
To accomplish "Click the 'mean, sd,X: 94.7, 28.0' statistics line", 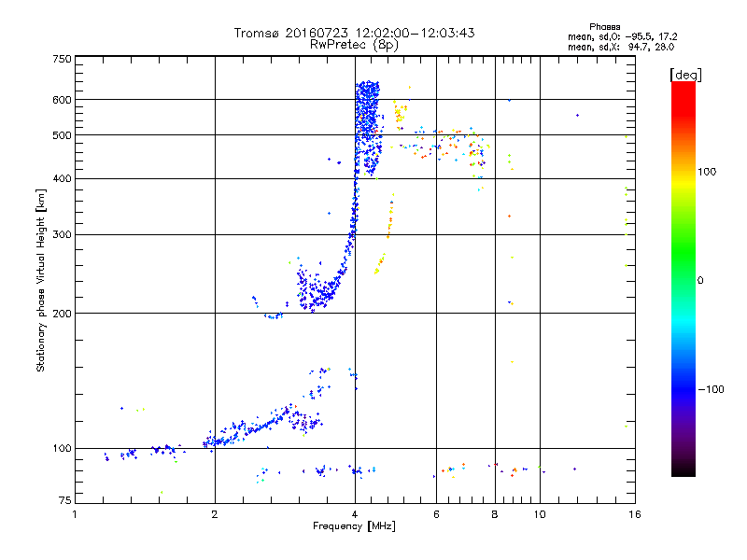I will (621, 47).
